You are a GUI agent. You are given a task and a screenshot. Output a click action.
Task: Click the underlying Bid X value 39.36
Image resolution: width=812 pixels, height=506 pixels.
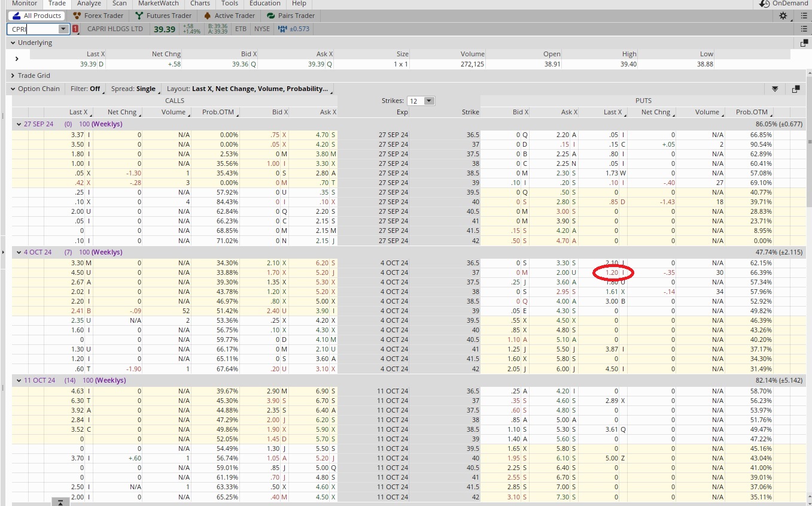pyautogui.click(x=241, y=64)
